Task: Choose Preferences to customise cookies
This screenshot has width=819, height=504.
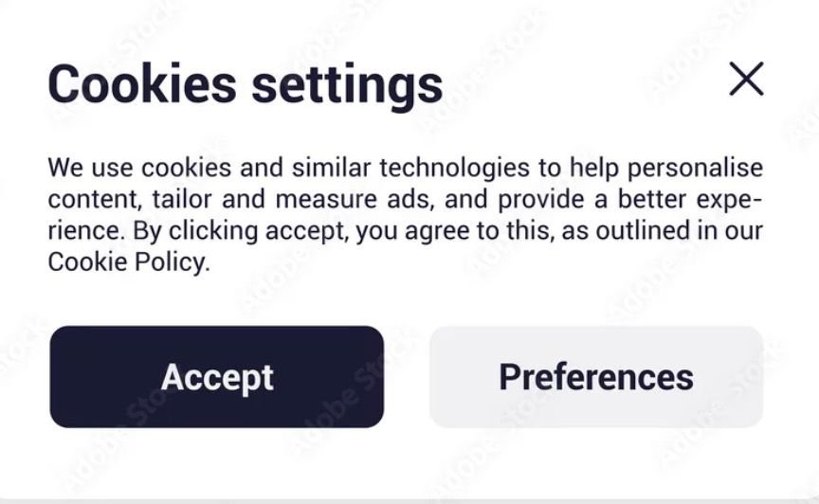Action: click(596, 377)
